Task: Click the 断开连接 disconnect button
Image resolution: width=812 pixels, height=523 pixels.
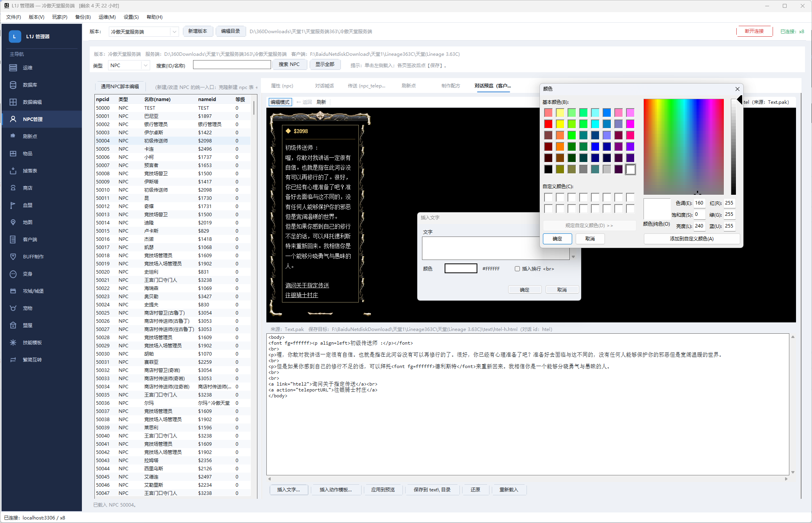Action: tap(754, 31)
